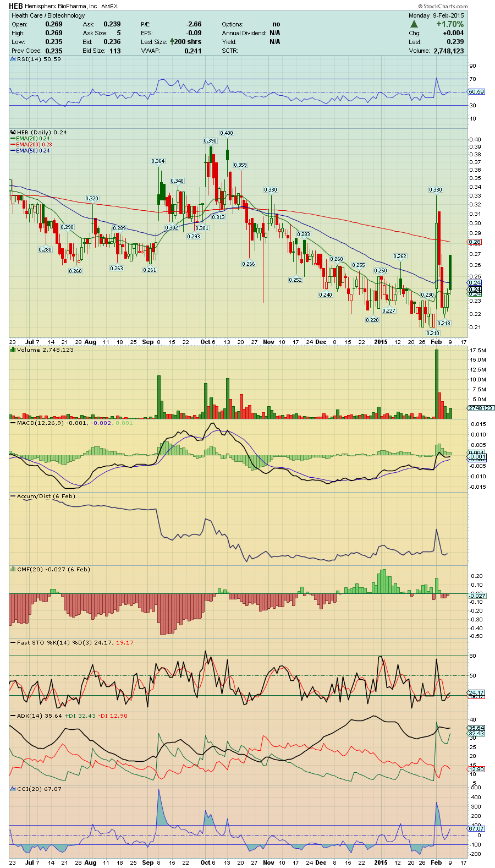Image resolution: width=495 pixels, height=868 pixels.
Task: Click the Health Care / Biotechnology sector label
Action: click(48, 15)
